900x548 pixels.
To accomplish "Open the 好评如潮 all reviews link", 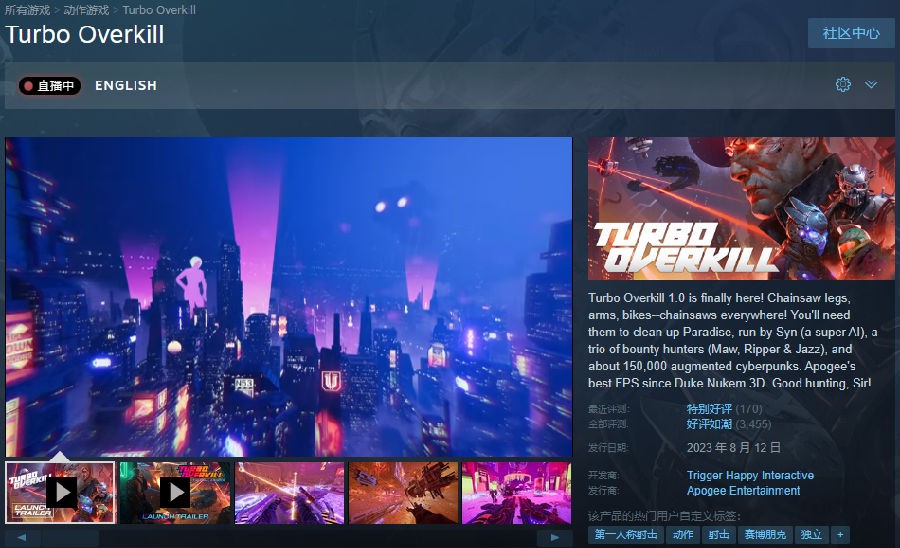I will (709, 424).
